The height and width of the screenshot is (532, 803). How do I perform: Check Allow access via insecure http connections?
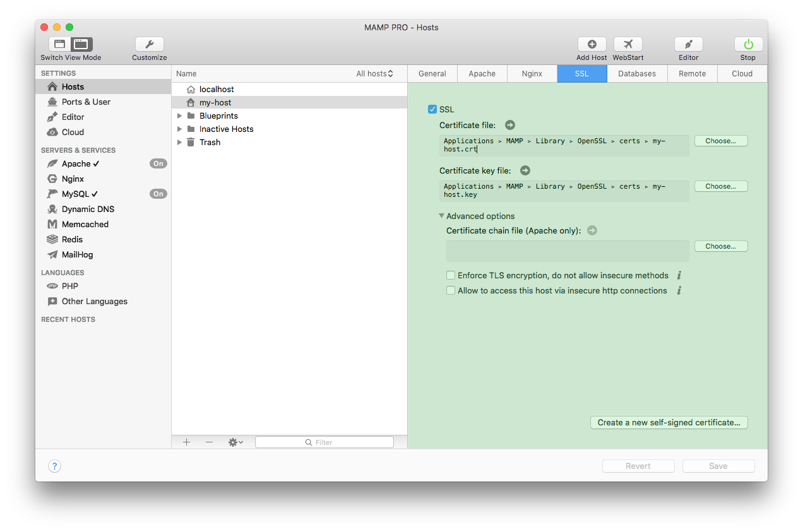point(451,290)
